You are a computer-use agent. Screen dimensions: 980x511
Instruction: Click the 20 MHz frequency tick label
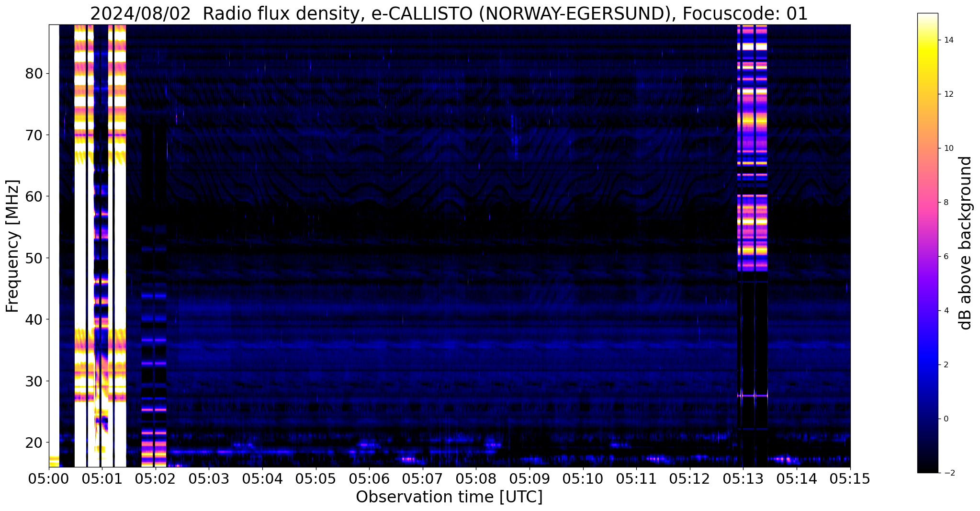[x=34, y=443]
